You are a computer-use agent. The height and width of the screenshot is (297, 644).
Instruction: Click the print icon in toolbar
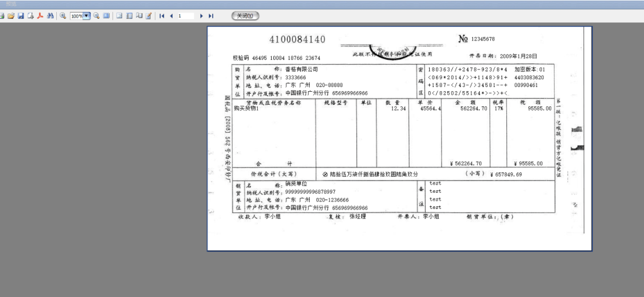[2, 16]
